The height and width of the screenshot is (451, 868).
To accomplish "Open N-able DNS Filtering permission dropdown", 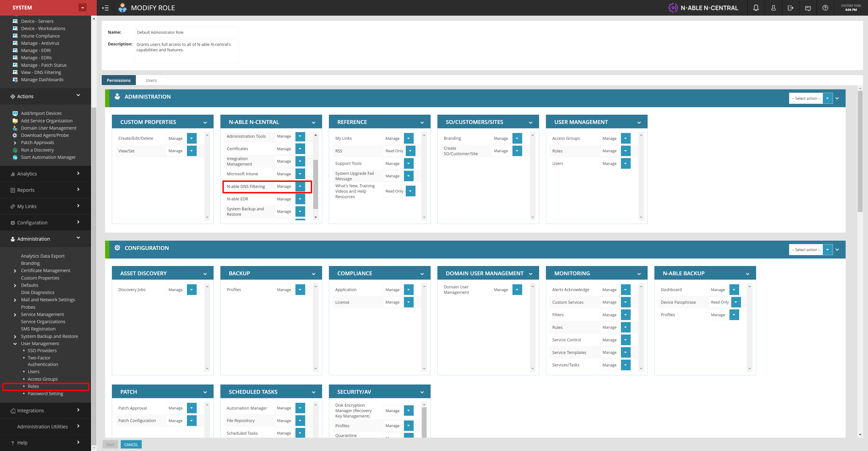I will coord(300,186).
